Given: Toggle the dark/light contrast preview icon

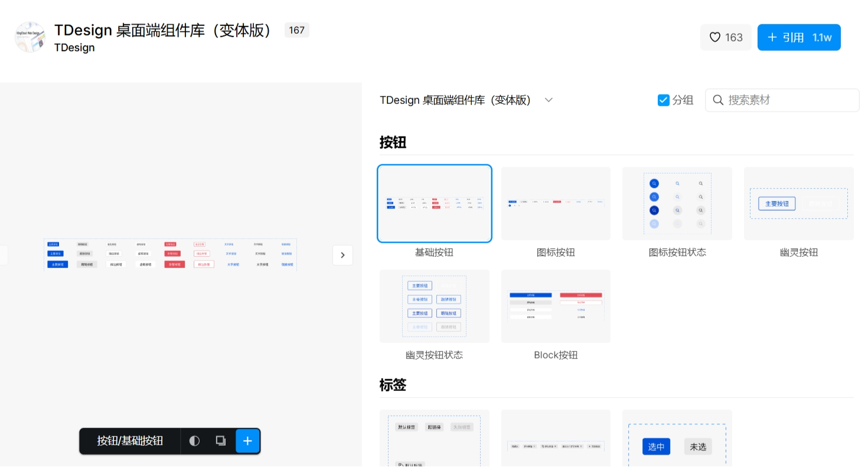Looking at the screenshot, I should click(194, 441).
